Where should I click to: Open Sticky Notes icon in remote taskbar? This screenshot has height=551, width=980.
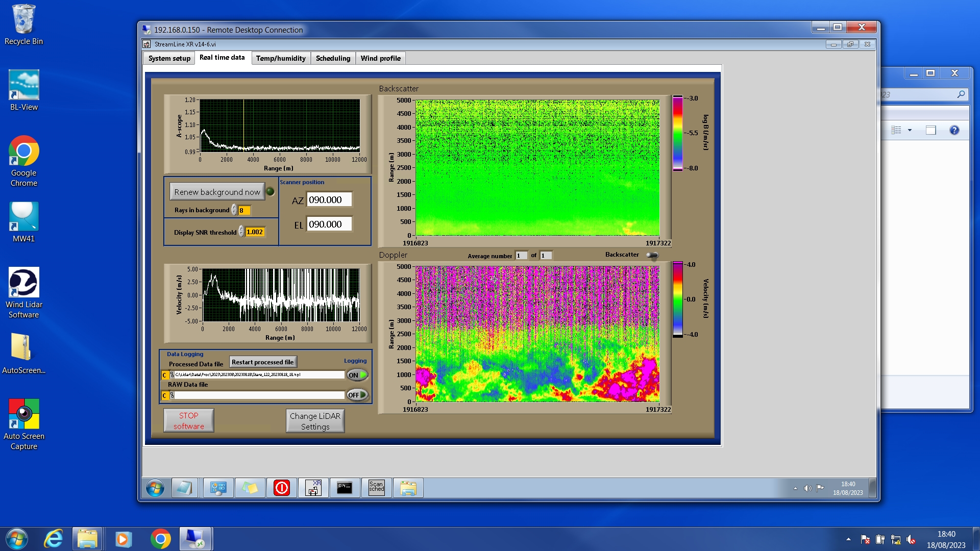250,488
